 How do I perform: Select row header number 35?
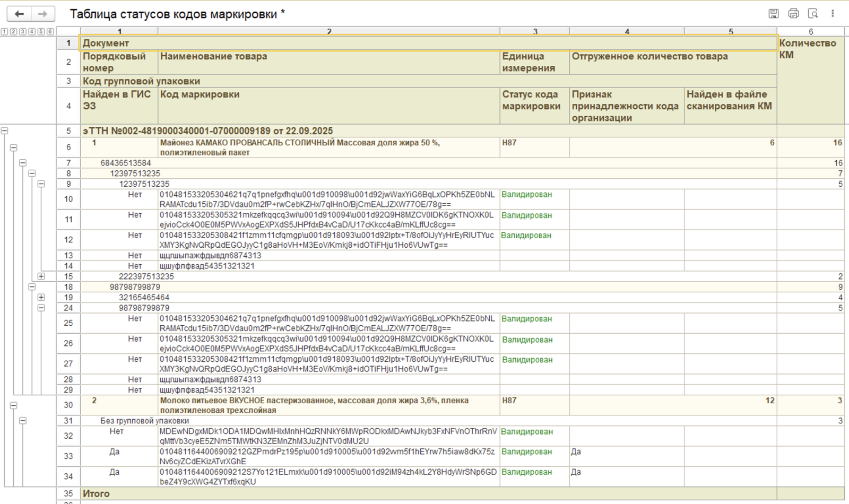click(x=68, y=493)
